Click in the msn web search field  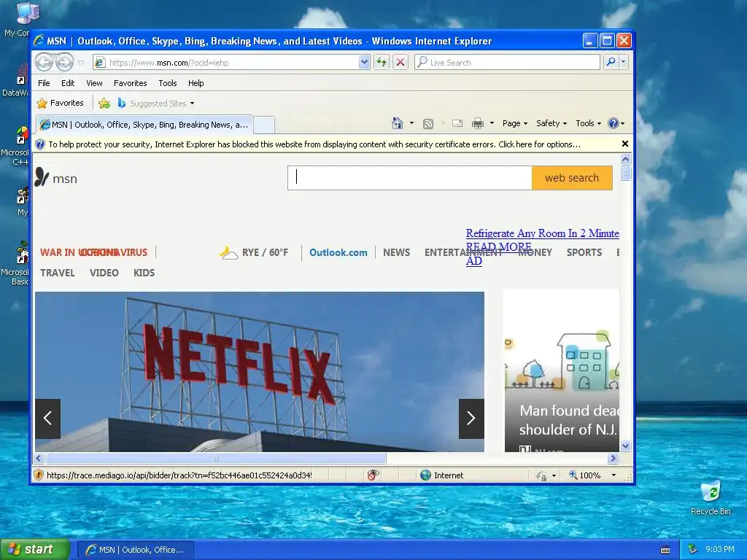(x=410, y=178)
